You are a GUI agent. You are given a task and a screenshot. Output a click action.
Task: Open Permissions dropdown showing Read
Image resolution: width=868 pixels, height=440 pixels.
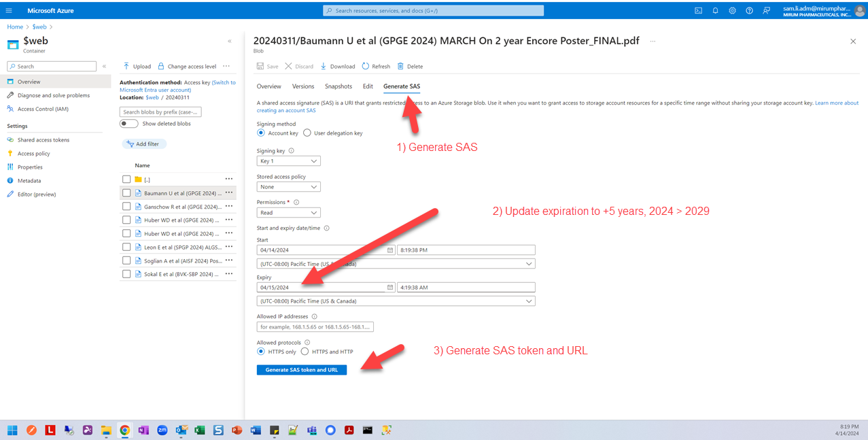pos(289,213)
